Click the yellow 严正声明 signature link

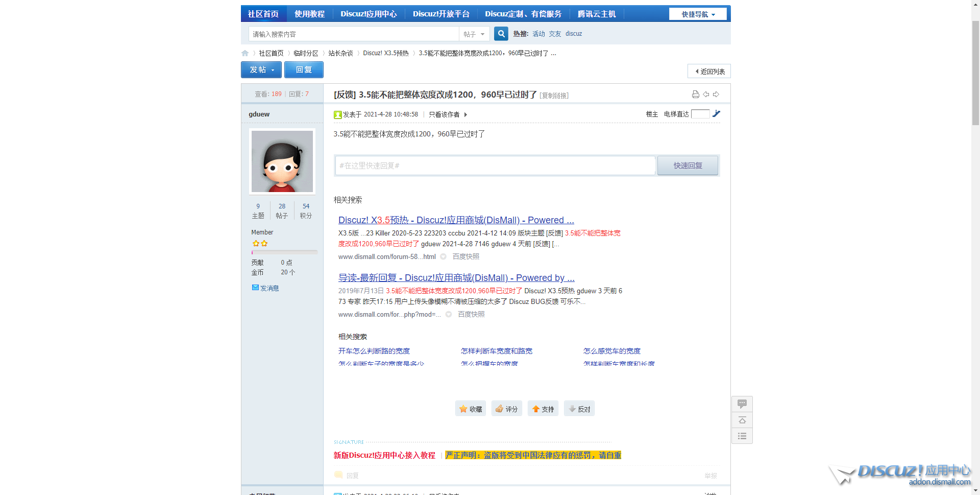click(533, 455)
